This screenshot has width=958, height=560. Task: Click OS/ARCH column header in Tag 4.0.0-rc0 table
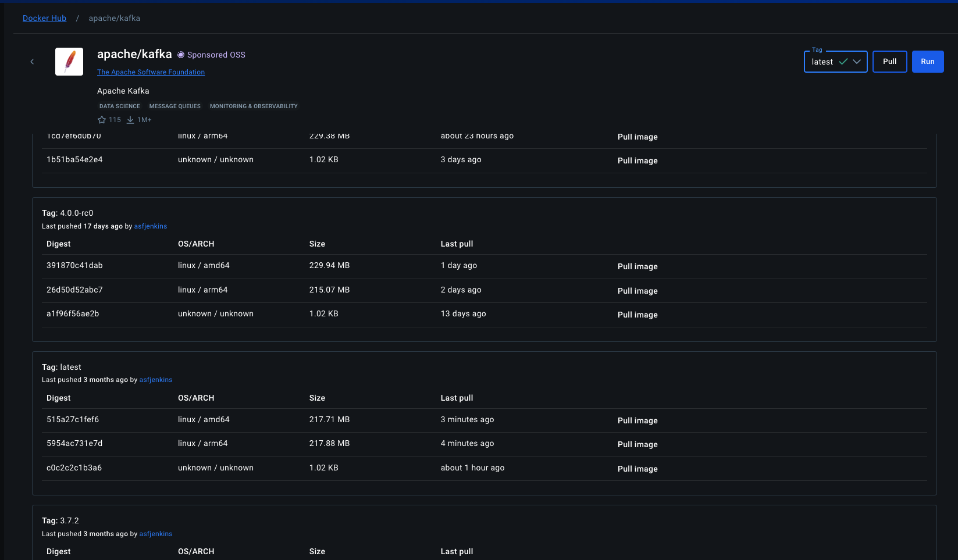[196, 244]
